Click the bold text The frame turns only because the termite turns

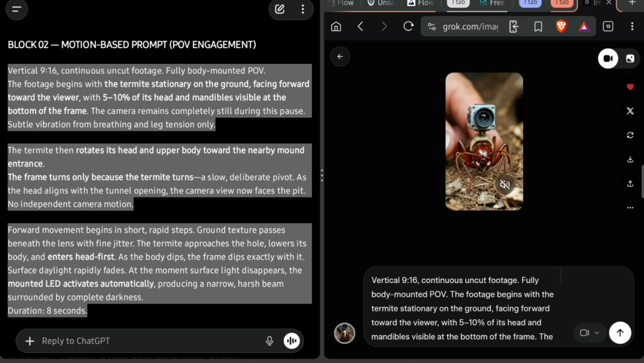coord(101,177)
